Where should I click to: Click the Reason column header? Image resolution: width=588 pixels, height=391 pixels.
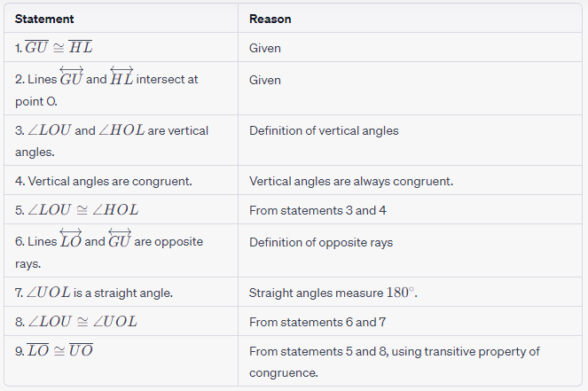click(270, 20)
